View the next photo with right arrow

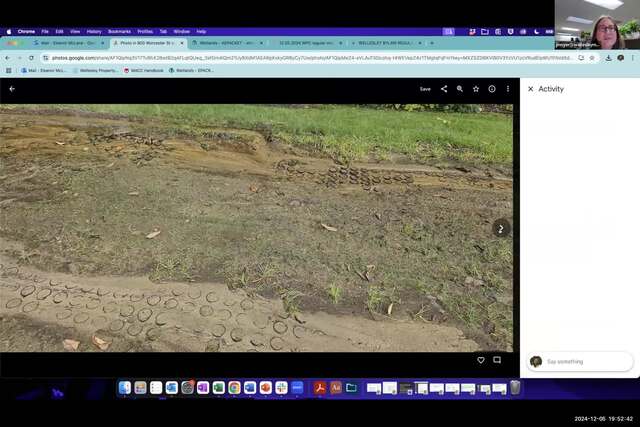point(501,228)
